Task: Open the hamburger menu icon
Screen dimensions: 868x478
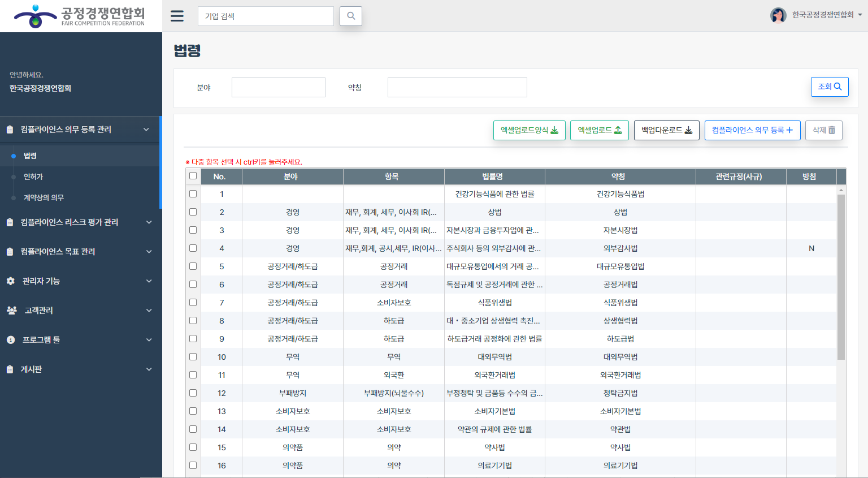Action: click(x=177, y=16)
